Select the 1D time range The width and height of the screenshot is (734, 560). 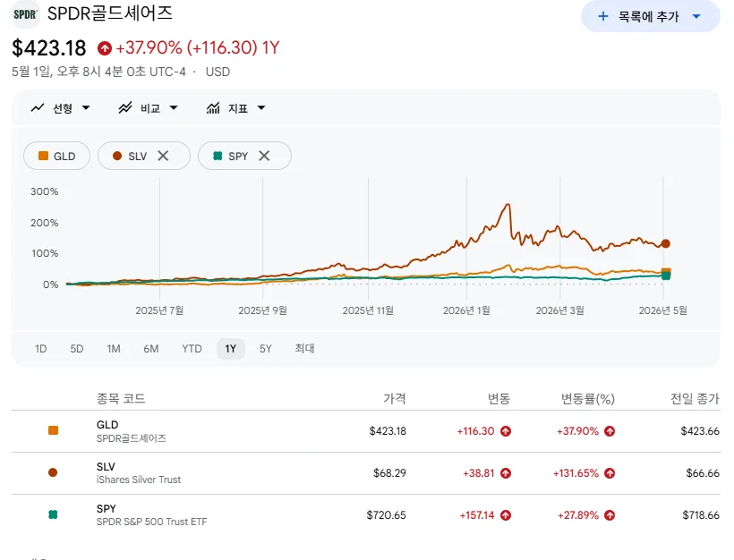[40, 349]
